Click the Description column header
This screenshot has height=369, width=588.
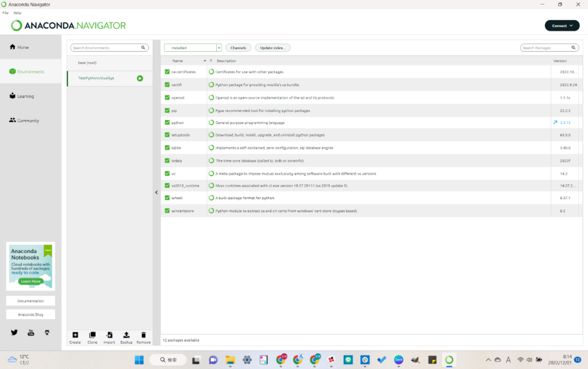tap(226, 61)
